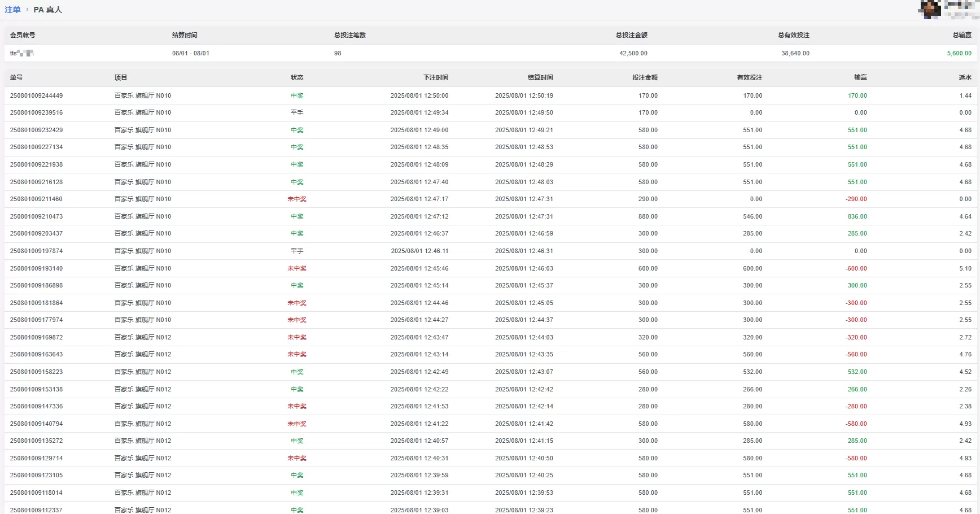Click the 单号 column header
Screen dimensions: 980x514
16,77
